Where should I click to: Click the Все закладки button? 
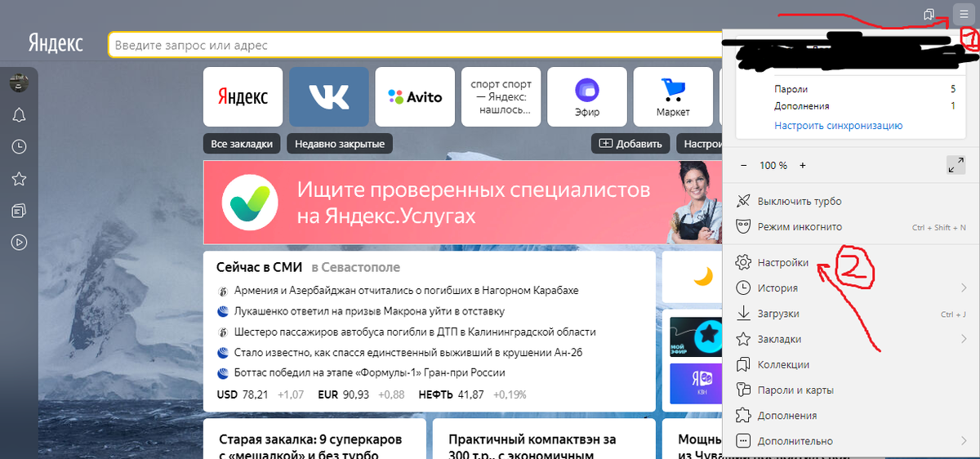pyautogui.click(x=242, y=144)
